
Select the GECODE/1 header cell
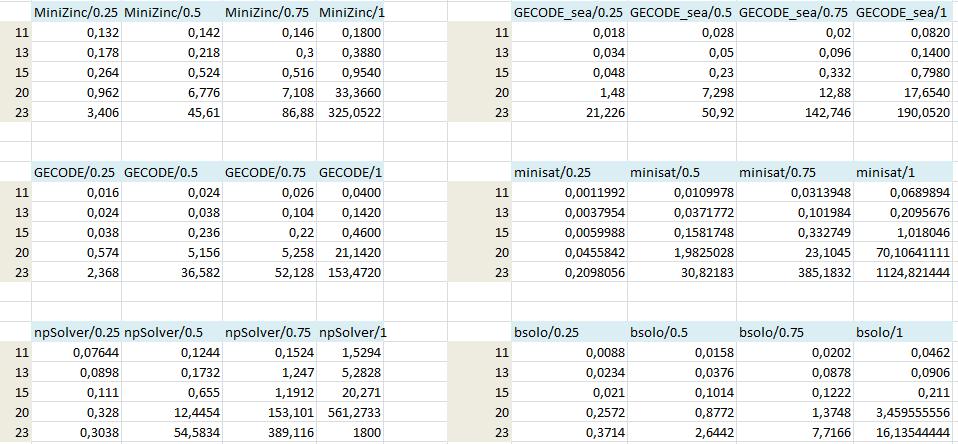350,172
